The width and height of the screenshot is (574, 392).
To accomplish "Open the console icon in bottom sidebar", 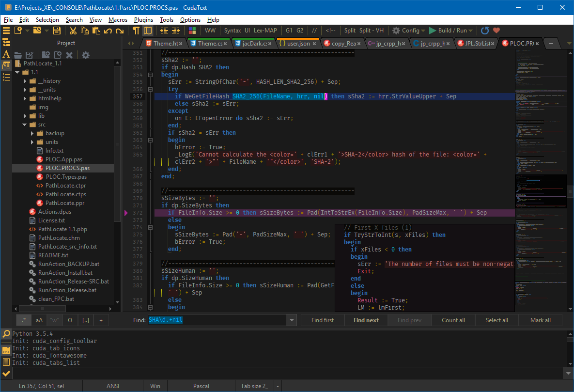I will (x=6, y=350).
